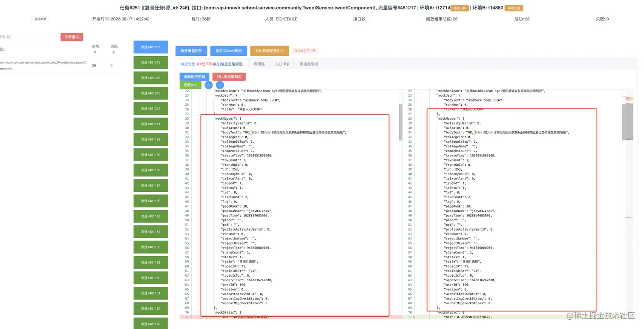Select flow 流量#481187

tap(151, 185)
